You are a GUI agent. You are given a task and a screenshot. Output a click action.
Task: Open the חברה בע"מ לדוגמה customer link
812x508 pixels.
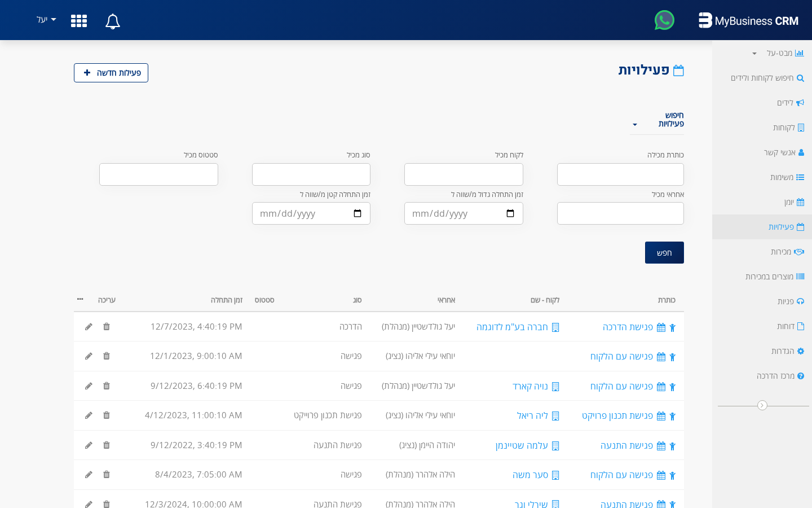click(512, 327)
